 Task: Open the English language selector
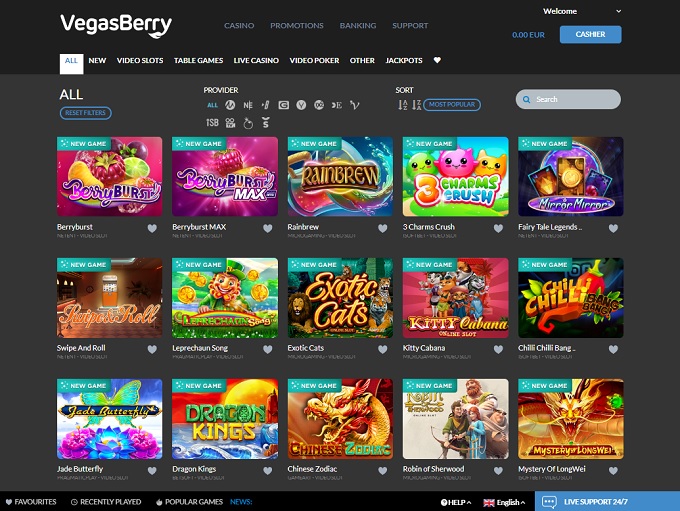[x=504, y=502]
